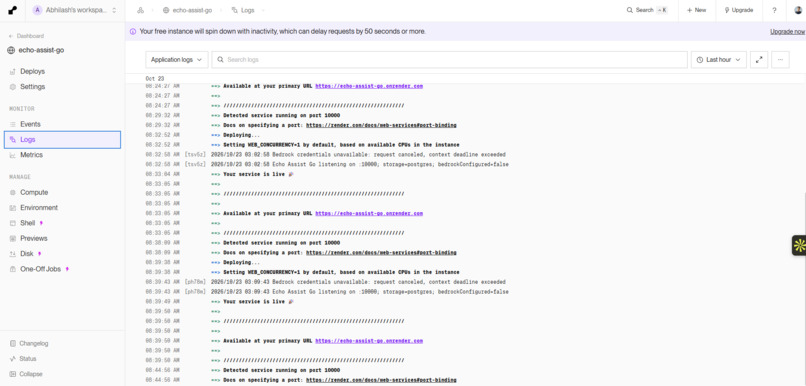806x386 pixels.
Task: Click the Events list icon
Action: [x=13, y=124]
